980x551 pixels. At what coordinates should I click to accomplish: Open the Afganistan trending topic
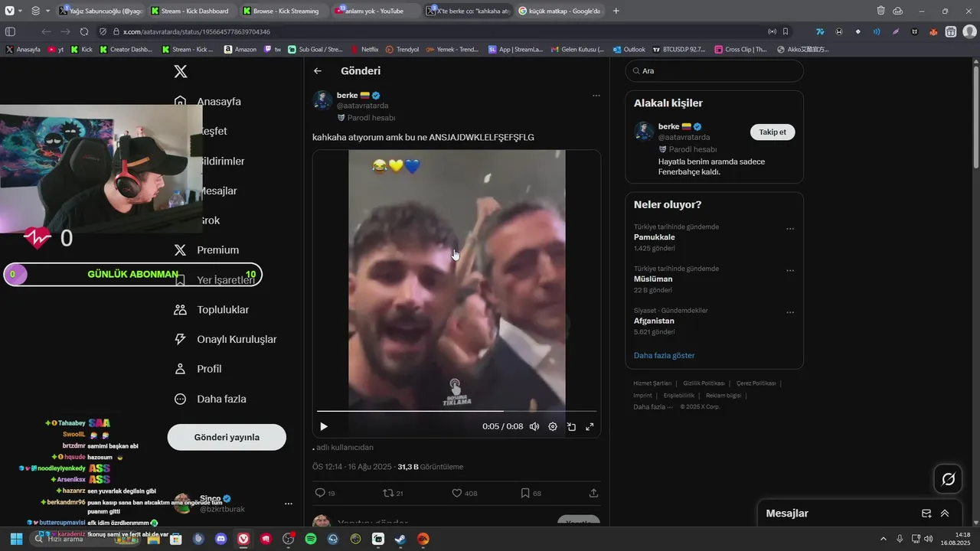pyautogui.click(x=654, y=321)
